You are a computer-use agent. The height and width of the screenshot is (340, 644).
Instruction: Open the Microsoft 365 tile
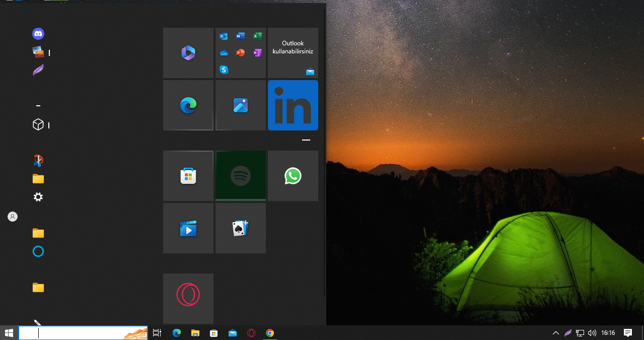coord(188,53)
